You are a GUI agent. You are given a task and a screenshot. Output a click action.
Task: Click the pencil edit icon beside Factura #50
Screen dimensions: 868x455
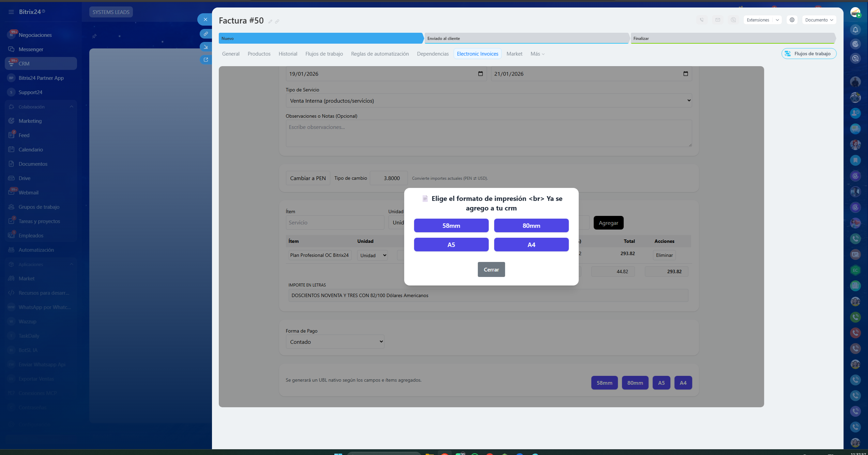pyautogui.click(x=270, y=21)
